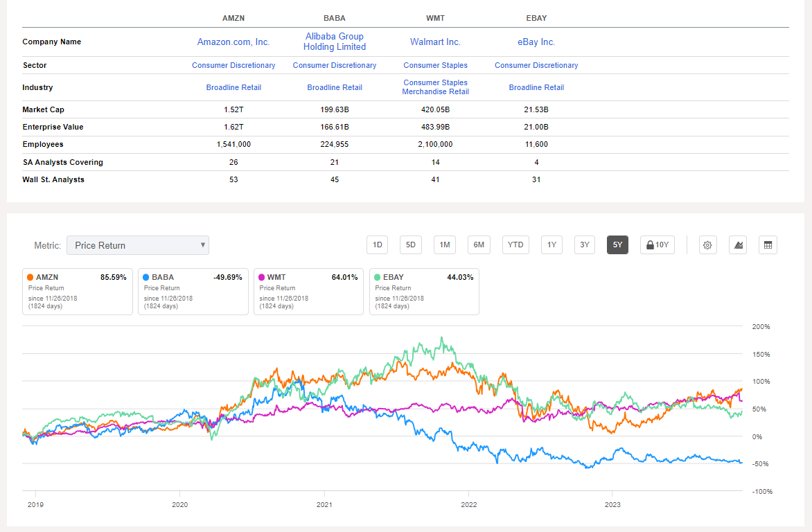Select the 1D time range
This screenshot has width=812, height=532.
[378, 245]
